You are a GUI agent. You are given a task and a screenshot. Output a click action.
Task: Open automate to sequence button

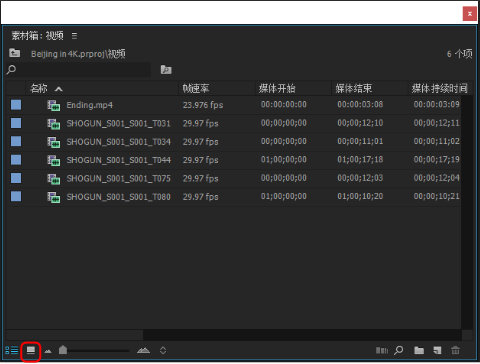pos(382,350)
